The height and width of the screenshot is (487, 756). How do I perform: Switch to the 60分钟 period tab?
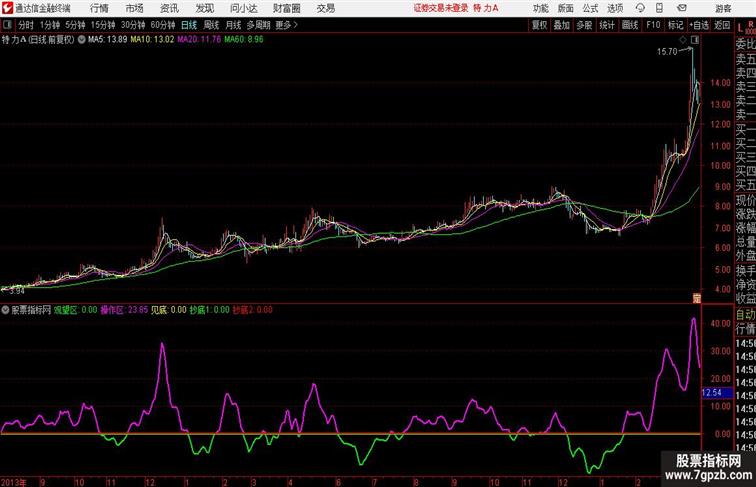click(x=162, y=25)
